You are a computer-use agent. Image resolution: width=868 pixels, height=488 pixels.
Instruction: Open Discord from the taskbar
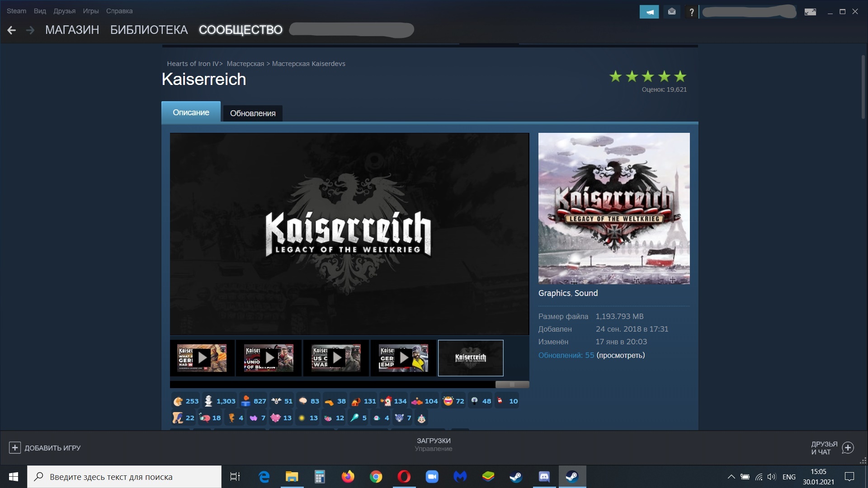coord(544,477)
